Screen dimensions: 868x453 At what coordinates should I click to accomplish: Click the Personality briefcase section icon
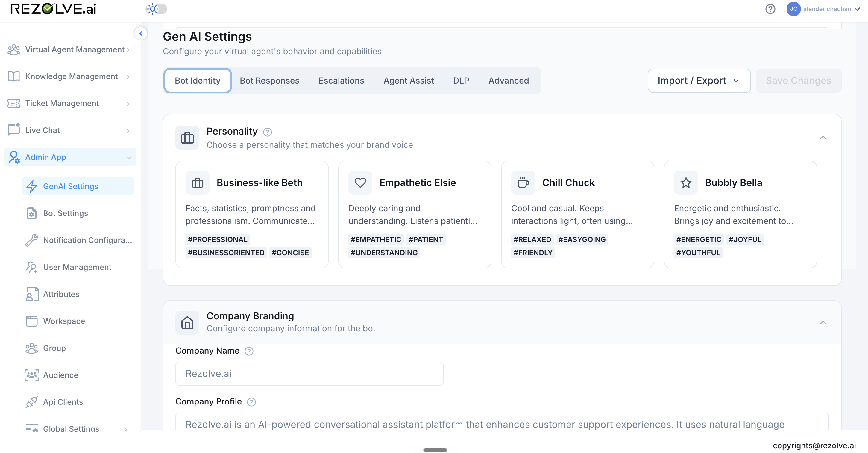(x=187, y=138)
